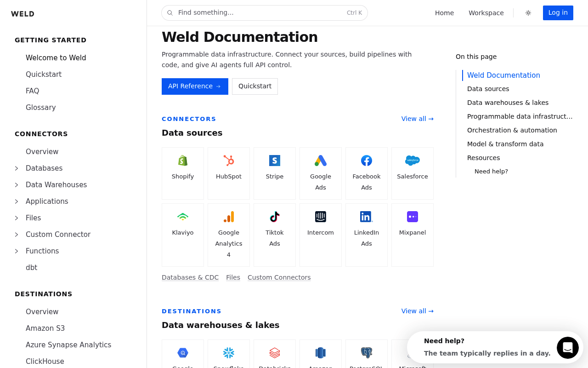The height and width of the screenshot is (368, 588).
Task: Click View all for Connectors
Action: tap(418, 119)
